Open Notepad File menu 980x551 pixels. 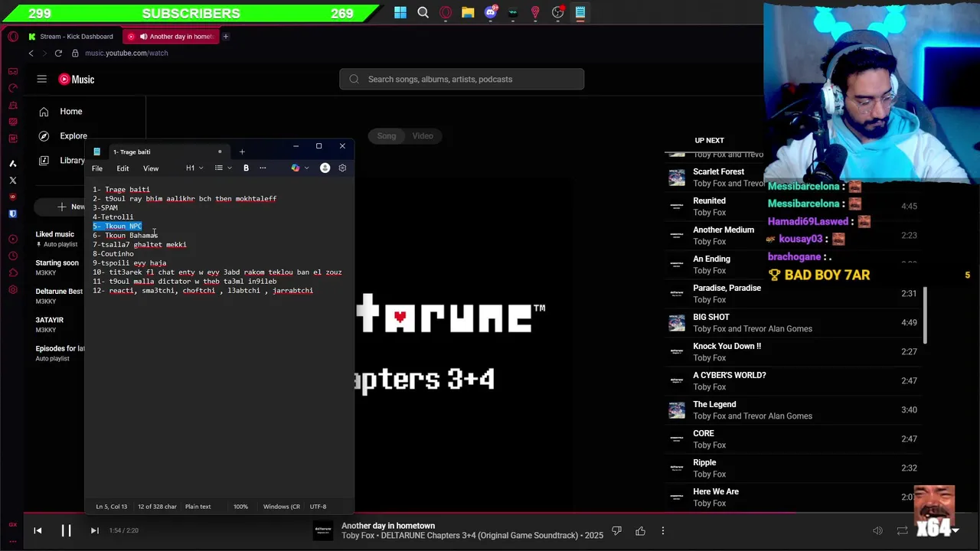(x=97, y=168)
